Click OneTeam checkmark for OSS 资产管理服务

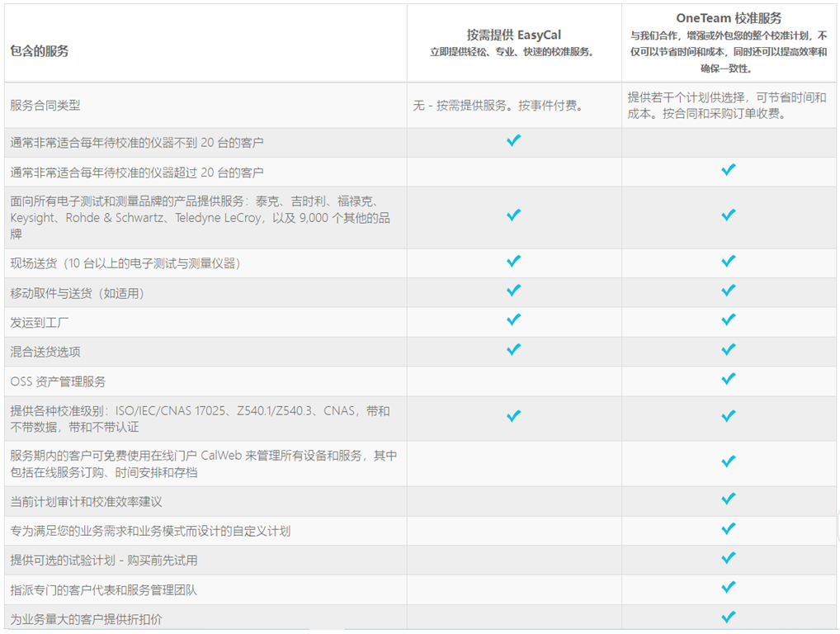728,380
